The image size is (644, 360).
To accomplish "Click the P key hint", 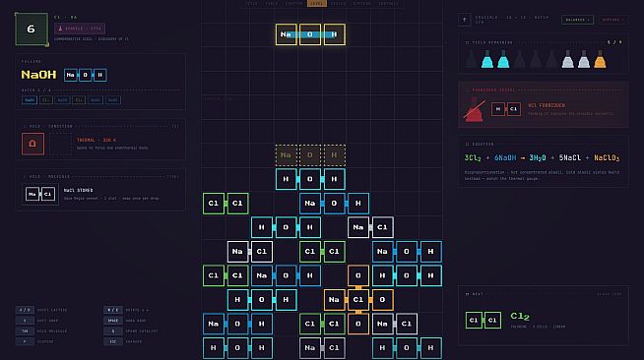I will tap(25, 341).
